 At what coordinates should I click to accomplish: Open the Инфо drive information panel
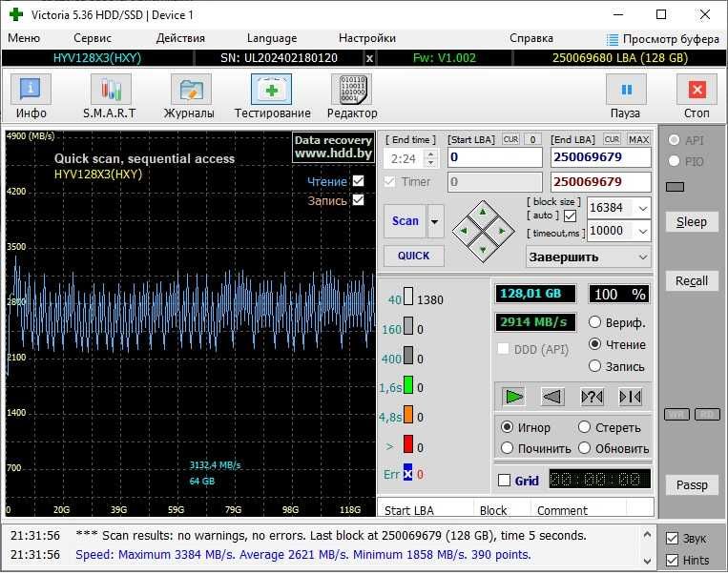tap(31, 96)
